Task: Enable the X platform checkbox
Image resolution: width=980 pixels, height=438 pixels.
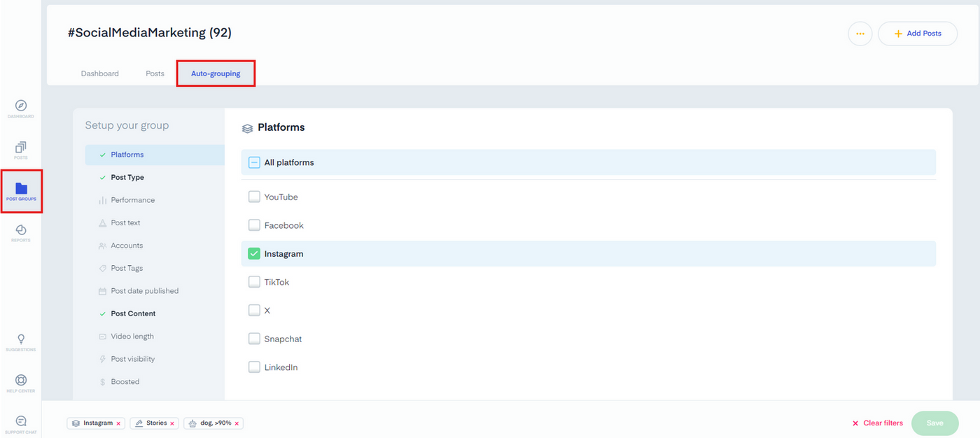Action: (254, 310)
